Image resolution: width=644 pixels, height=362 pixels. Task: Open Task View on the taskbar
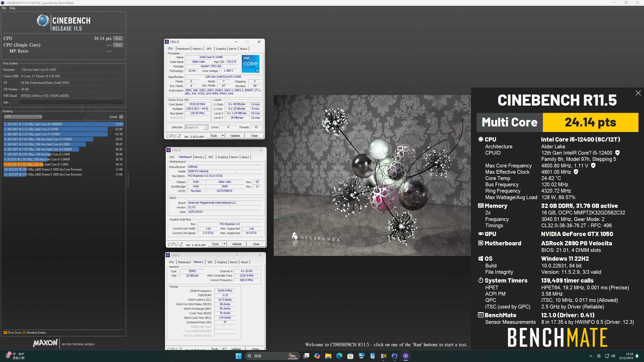pos(306,356)
